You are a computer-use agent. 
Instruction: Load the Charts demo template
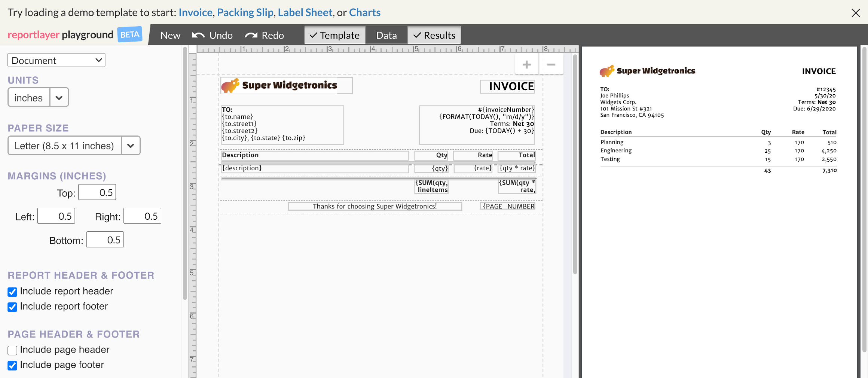point(365,12)
